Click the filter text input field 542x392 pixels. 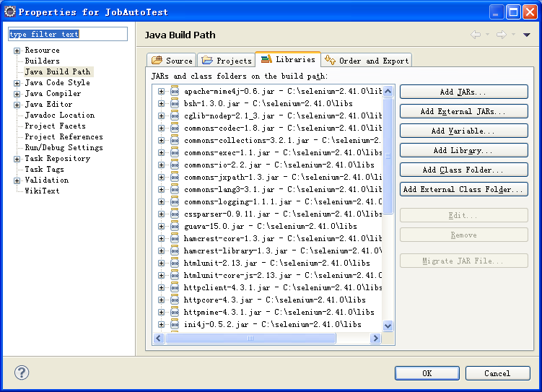[x=68, y=34]
